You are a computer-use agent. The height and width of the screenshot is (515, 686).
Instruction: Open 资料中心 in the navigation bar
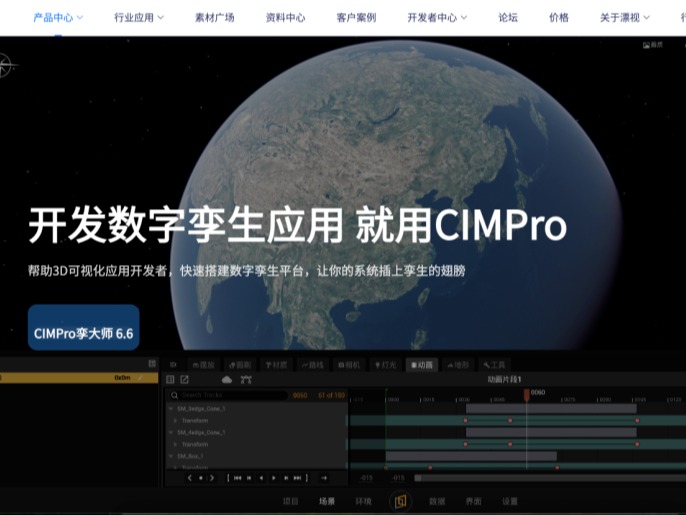pos(285,18)
